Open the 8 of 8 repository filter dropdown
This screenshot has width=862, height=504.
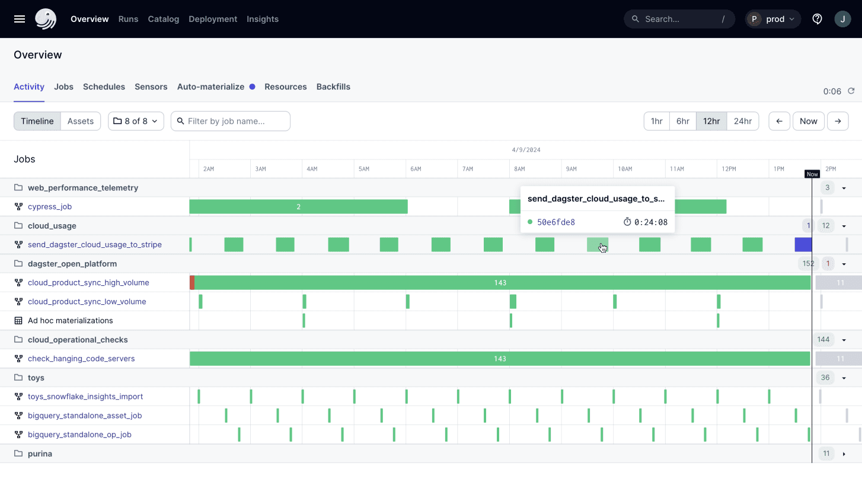click(136, 121)
